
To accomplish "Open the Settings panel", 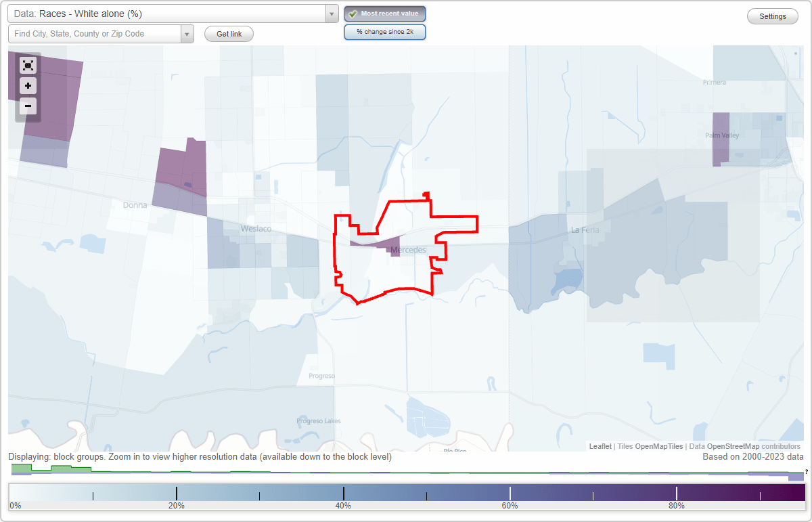I will [x=772, y=16].
